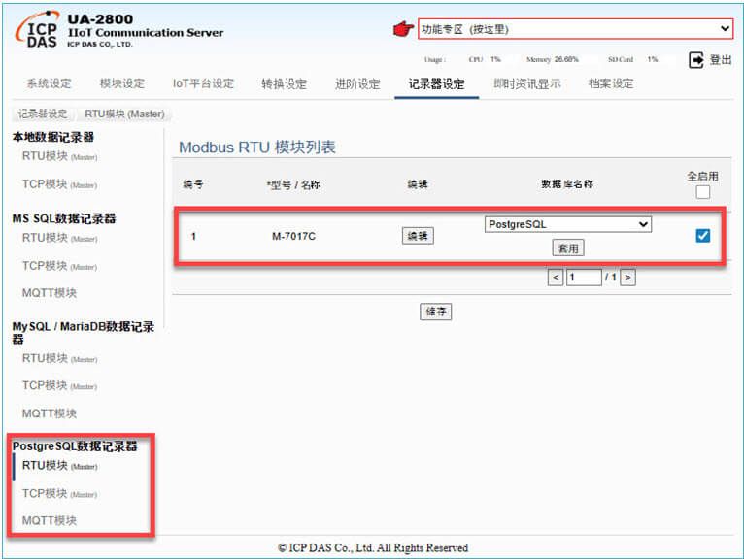Go to previous page with < button
The image size is (744, 560).
(x=556, y=277)
